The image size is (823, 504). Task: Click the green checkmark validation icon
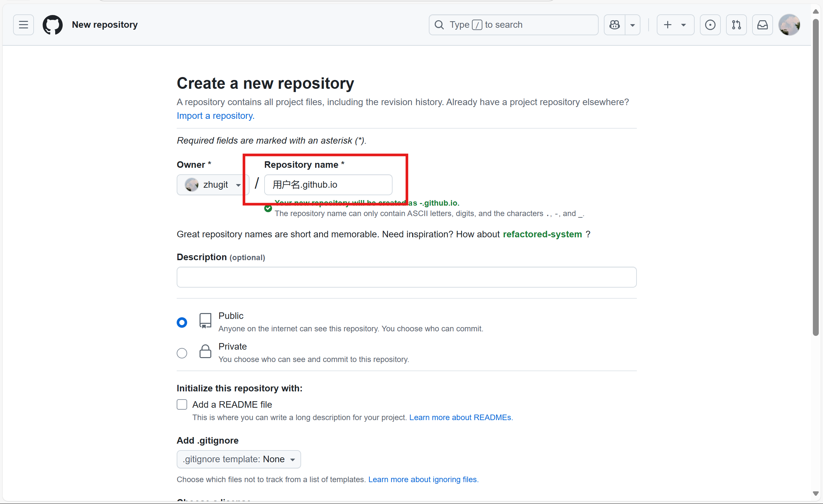(x=268, y=208)
